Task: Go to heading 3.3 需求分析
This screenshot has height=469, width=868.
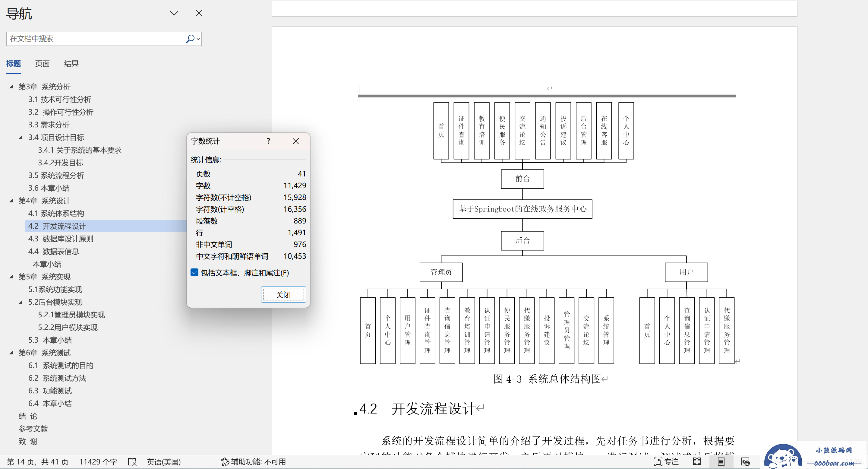Action: (49, 125)
